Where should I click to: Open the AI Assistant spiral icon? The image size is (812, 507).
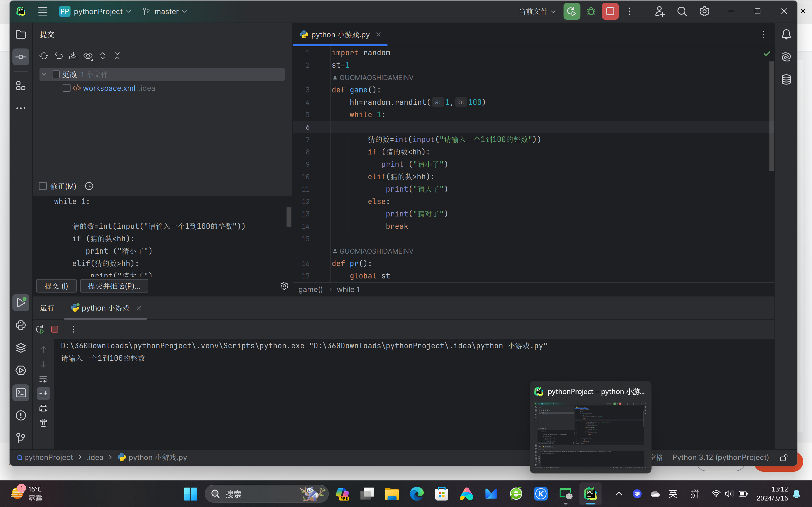[786, 57]
